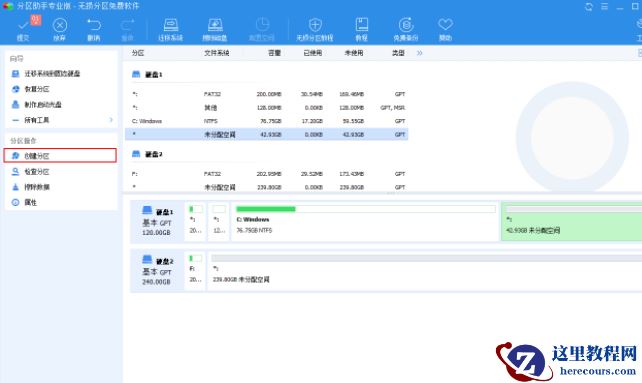642x383 pixels.
Task: Select 239.80GB unallocated block on Disk 2 map
Action: (x=425, y=271)
